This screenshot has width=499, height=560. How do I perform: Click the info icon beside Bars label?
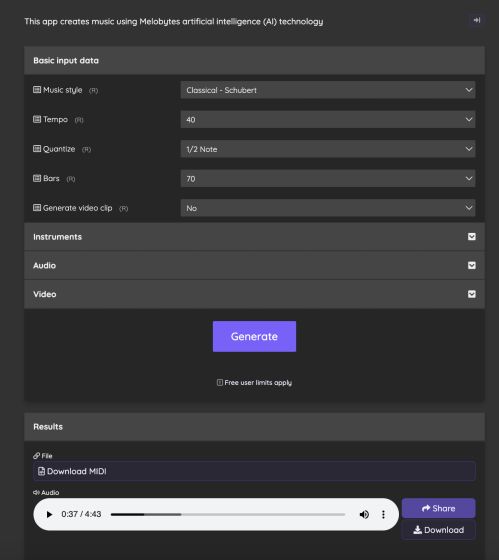tap(37, 178)
